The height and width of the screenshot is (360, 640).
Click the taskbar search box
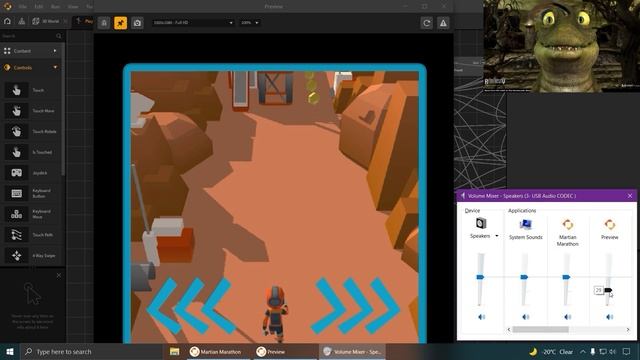[91, 351]
